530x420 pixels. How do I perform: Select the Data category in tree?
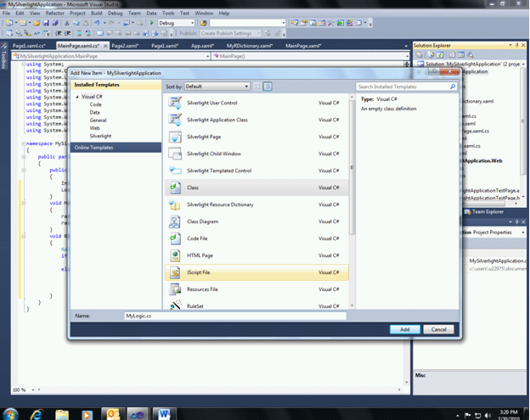(x=94, y=113)
